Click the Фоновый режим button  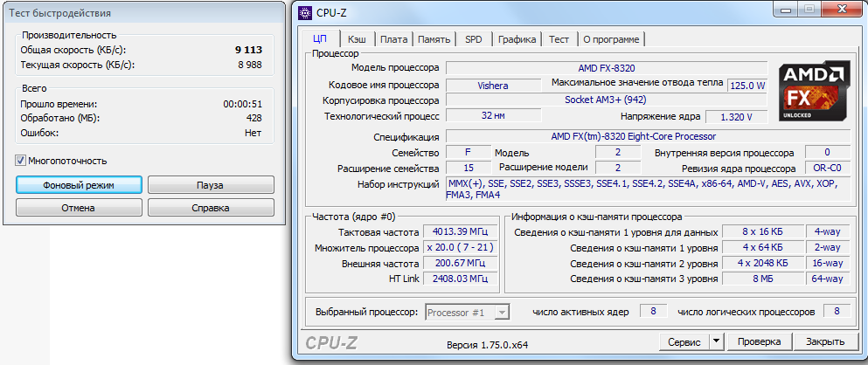click(x=79, y=185)
